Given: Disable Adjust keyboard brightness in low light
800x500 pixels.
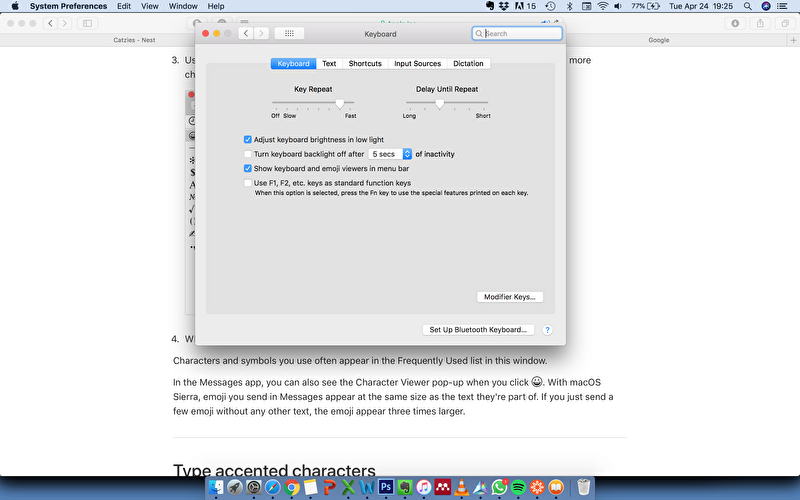Looking at the screenshot, I should click(248, 140).
